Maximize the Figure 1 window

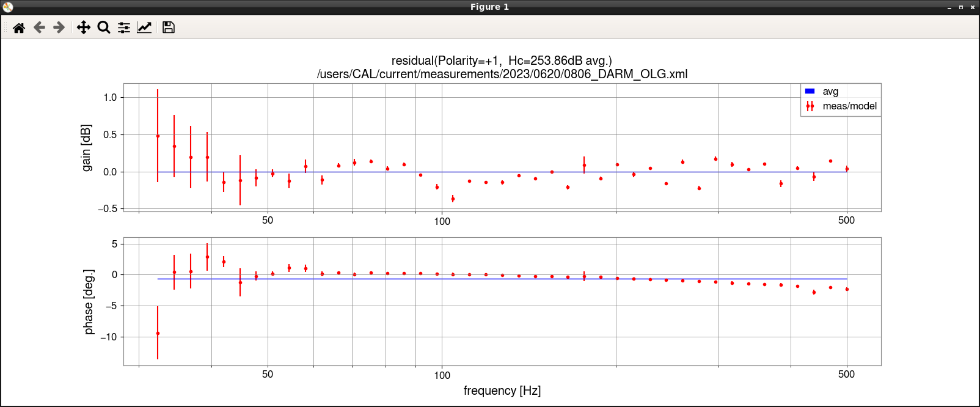point(961,7)
